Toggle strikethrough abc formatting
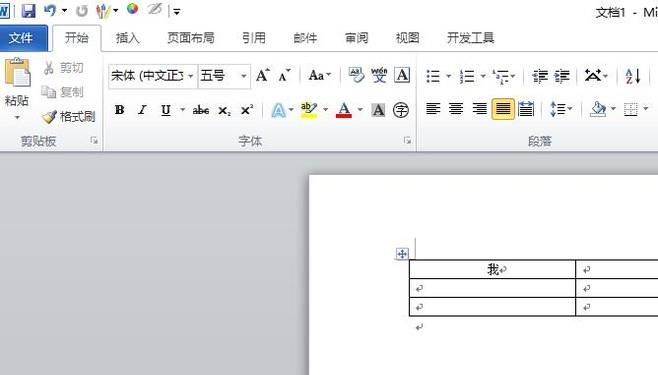The height and width of the screenshot is (375, 658). 201,110
